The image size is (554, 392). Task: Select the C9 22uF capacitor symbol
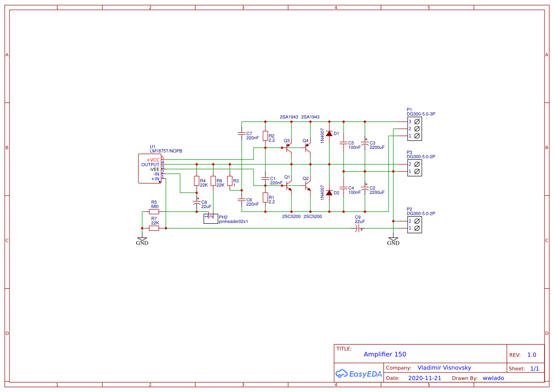(357, 228)
